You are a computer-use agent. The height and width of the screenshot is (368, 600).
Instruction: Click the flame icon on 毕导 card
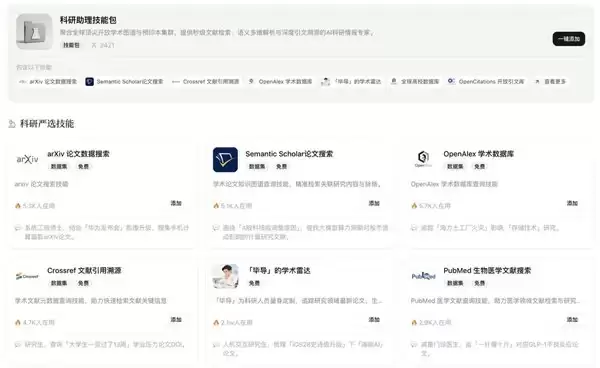216,322
